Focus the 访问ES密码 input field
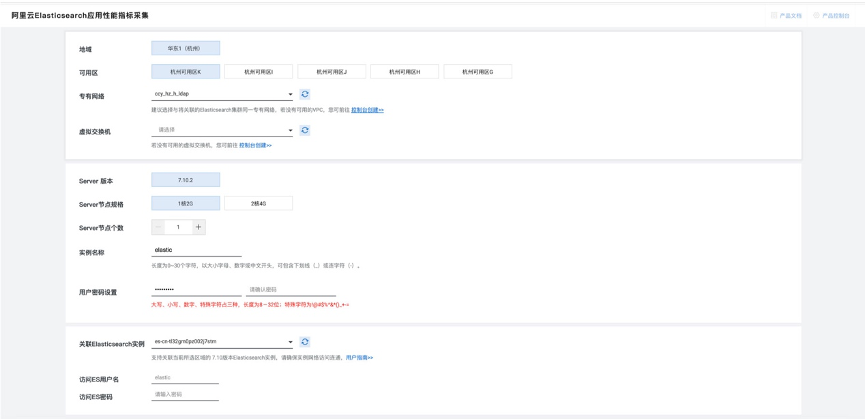 click(185, 395)
